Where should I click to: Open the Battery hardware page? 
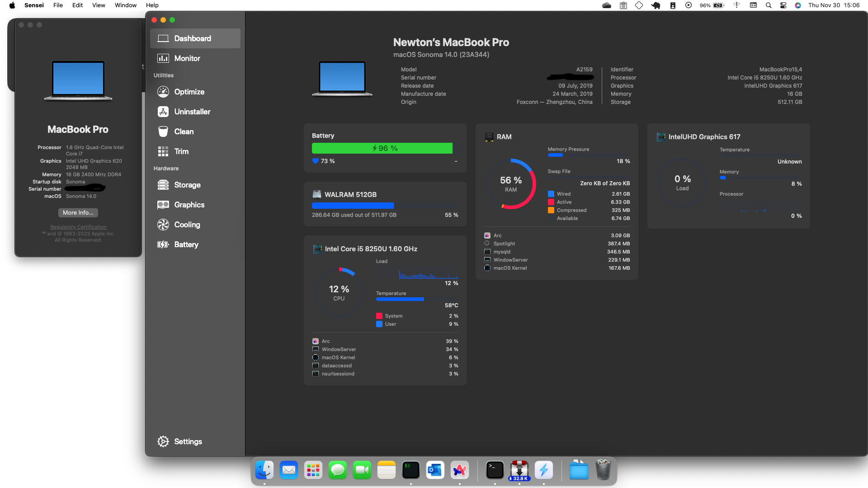click(x=186, y=244)
